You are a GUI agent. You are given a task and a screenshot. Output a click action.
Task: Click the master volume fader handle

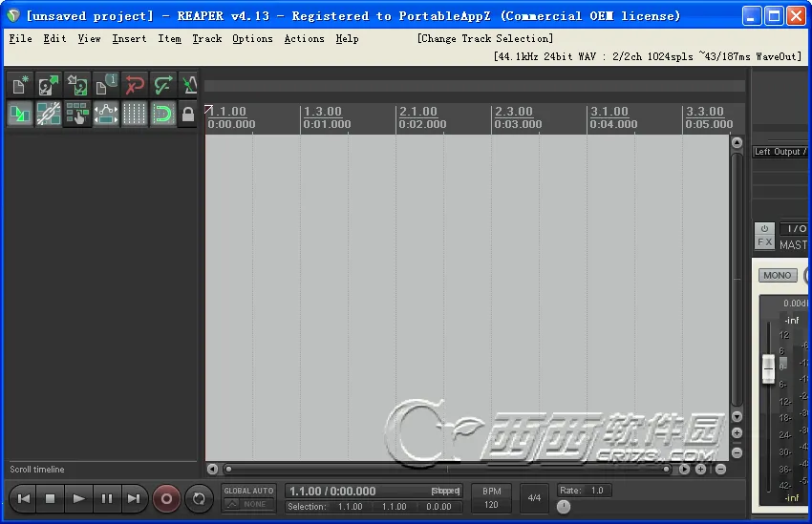768,368
